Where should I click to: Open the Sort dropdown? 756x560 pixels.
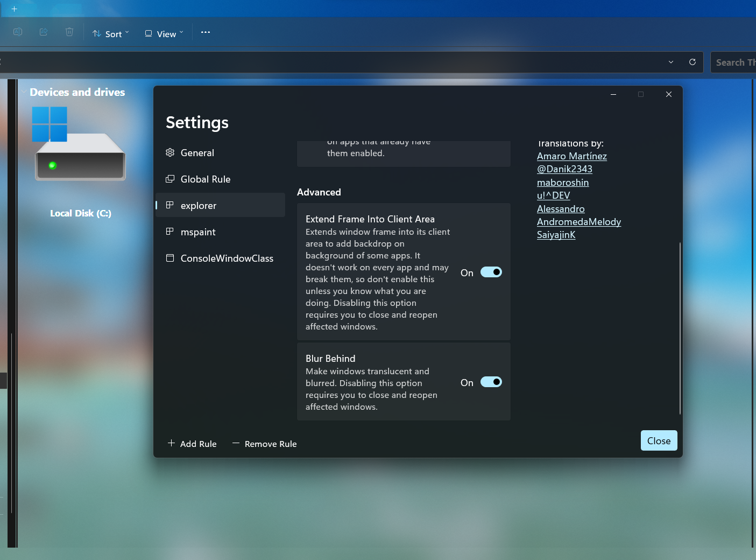click(110, 33)
